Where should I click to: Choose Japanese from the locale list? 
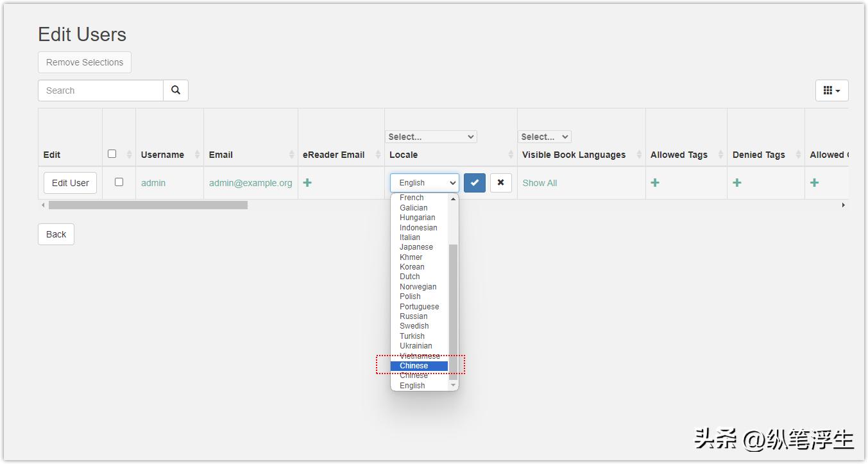(x=416, y=247)
